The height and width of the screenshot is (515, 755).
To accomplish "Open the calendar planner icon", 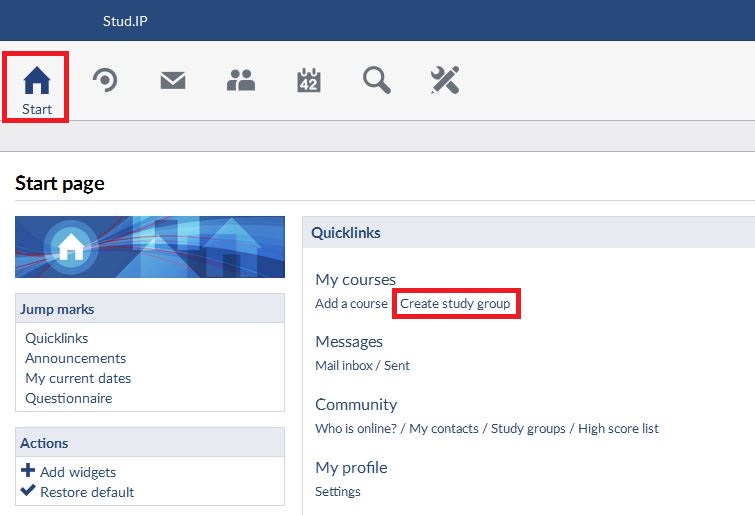I will 309,81.
